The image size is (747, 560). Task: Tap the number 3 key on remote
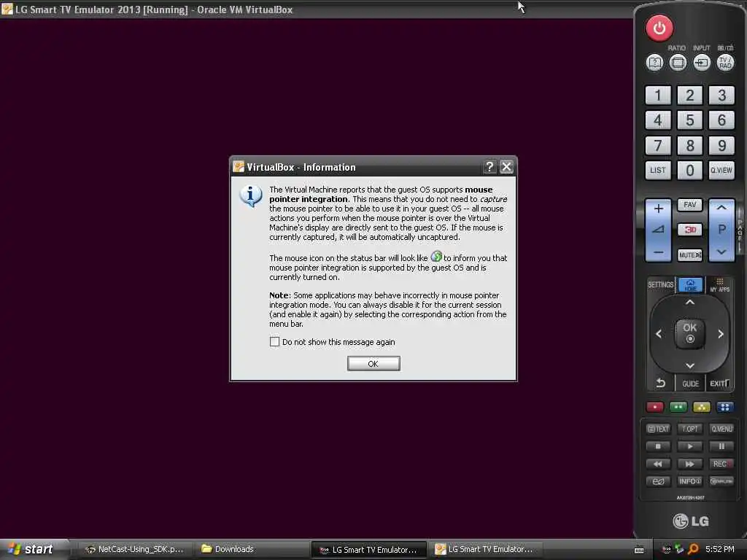[x=721, y=96]
